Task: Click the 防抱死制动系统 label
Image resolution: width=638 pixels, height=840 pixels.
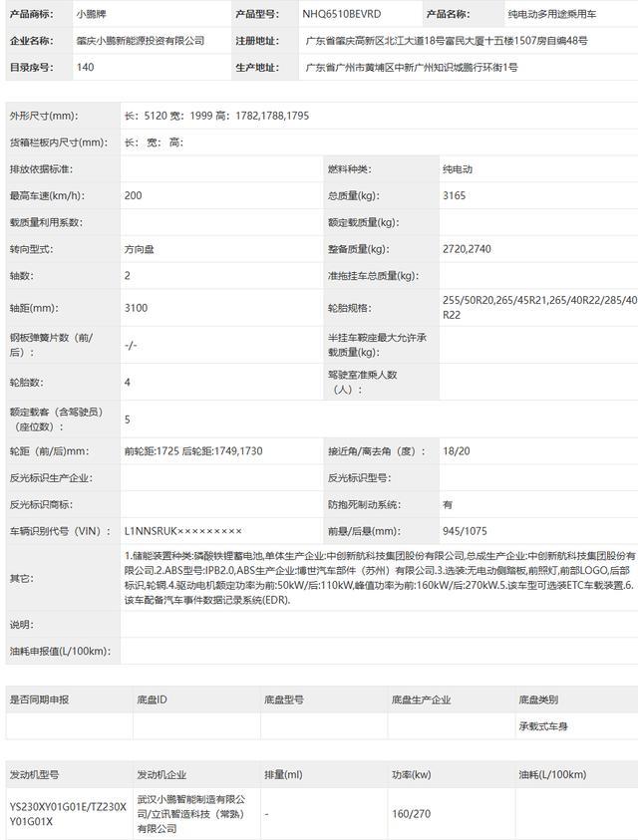Action: click(x=365, y=504)
